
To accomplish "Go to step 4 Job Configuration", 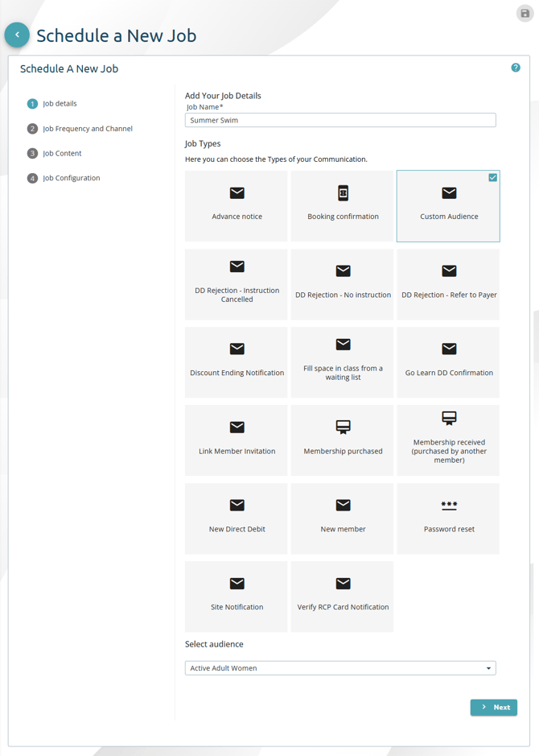I will click(64, 178).
